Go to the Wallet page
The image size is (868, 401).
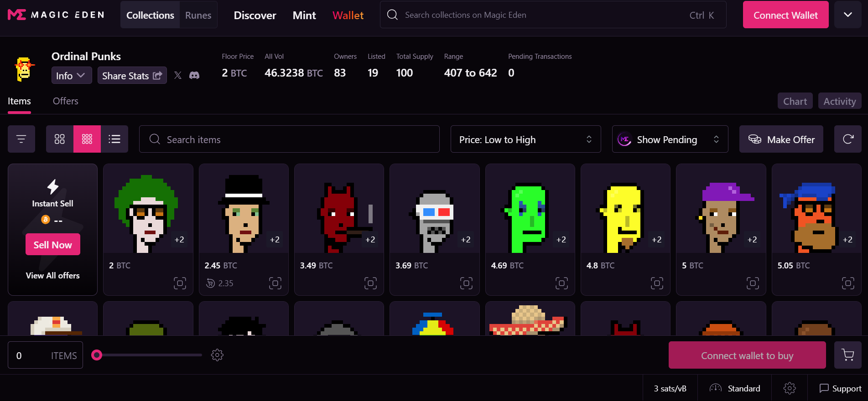pos(348,15)
